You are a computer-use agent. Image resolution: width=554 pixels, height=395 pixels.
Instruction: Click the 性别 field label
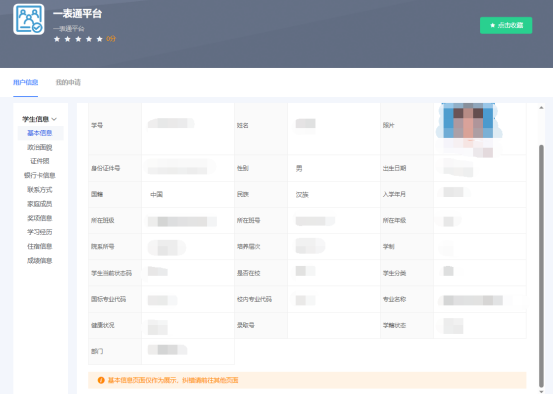[243, 169]
